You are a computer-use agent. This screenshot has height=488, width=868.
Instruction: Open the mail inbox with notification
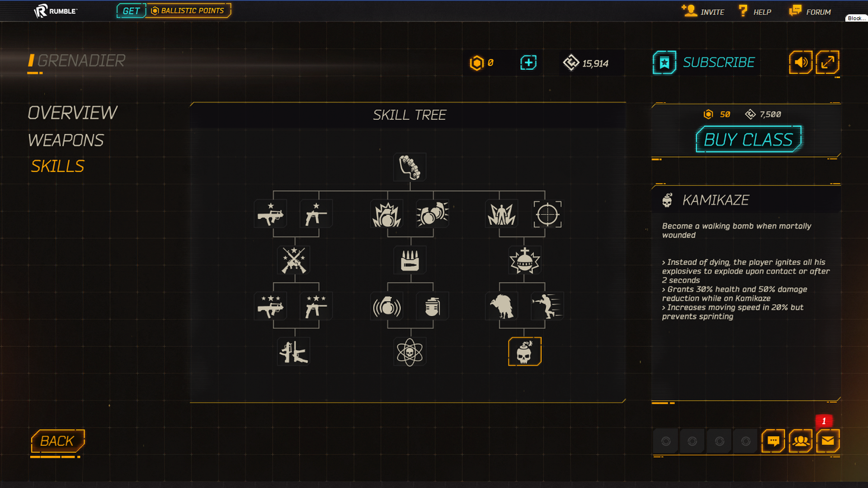pyautogui.click(x=828, y=441)
